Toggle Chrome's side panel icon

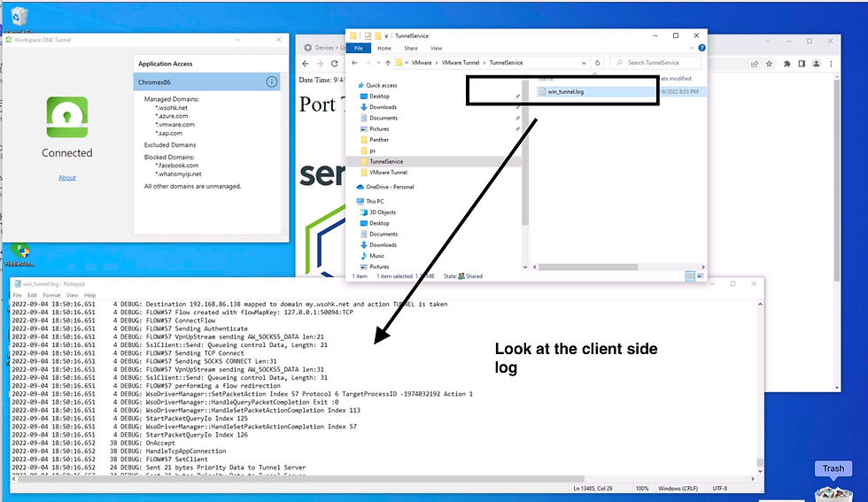pyautogui.click(x=802, y=64)
